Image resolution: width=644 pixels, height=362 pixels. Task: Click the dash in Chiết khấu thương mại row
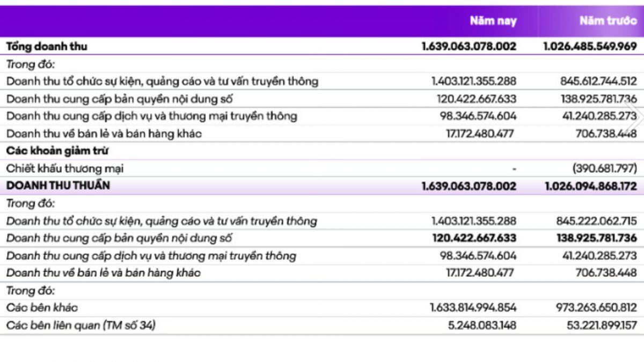514,169
